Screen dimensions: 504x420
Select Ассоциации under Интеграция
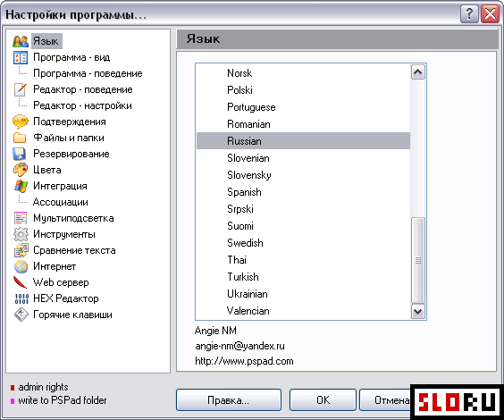click(x=61, y=202)
